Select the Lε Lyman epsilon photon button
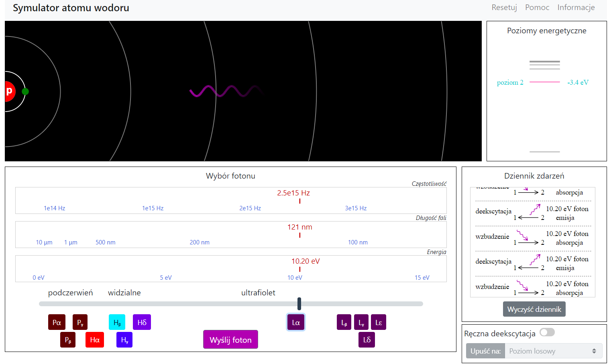Image resolution: width=609 pixels, height=364 pixels. click(x=379, y=322)
